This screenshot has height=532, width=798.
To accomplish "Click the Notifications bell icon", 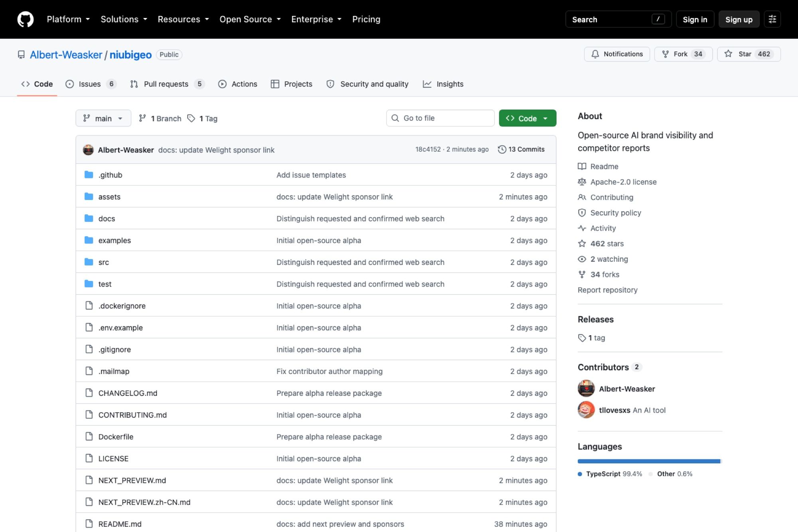I will [595, 54].
